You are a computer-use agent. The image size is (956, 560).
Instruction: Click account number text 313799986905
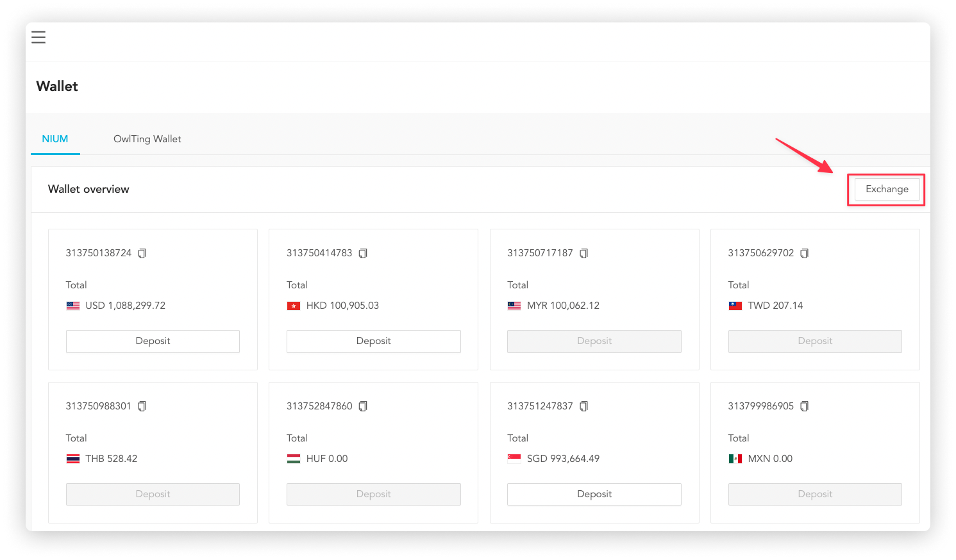[x=761, y=406]
